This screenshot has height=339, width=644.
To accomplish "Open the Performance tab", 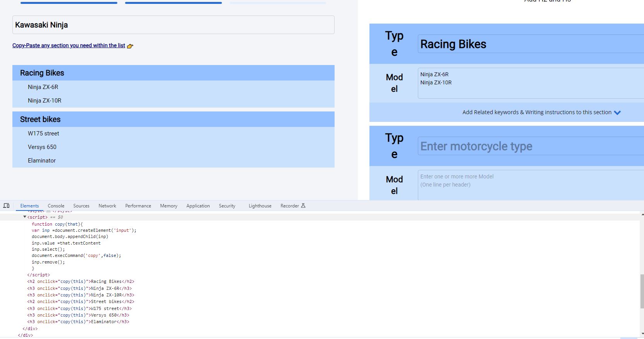I will tap(138, 206).
